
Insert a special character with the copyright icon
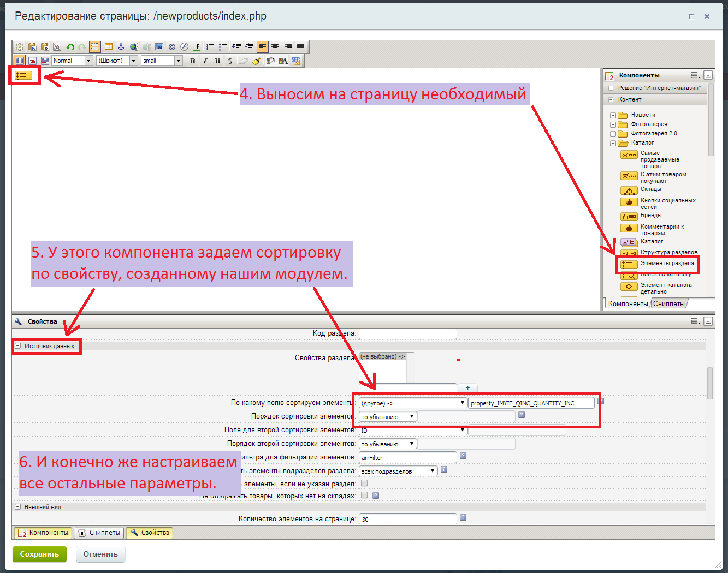pyautogui.click(x=171, y=47)
